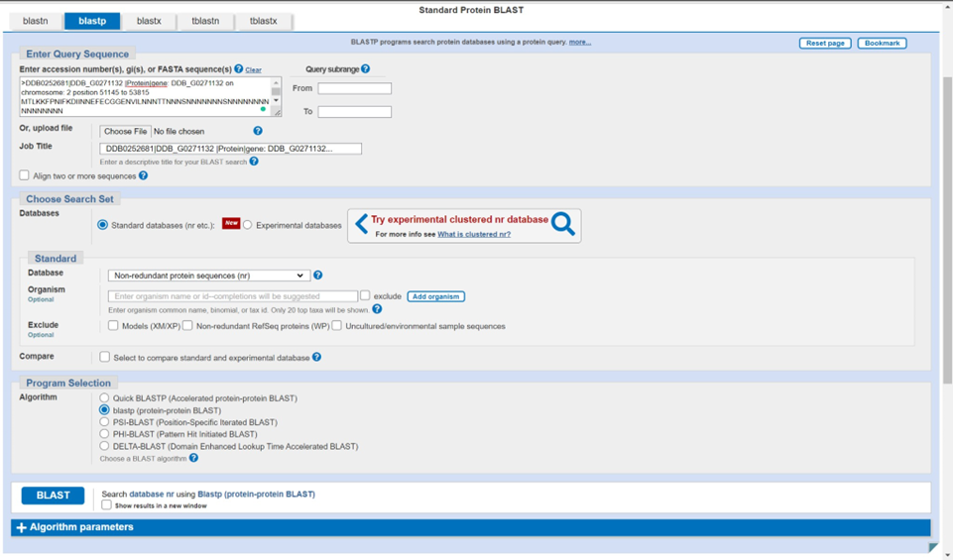Click the page vertical scrollbar thumb

point(947,231)
